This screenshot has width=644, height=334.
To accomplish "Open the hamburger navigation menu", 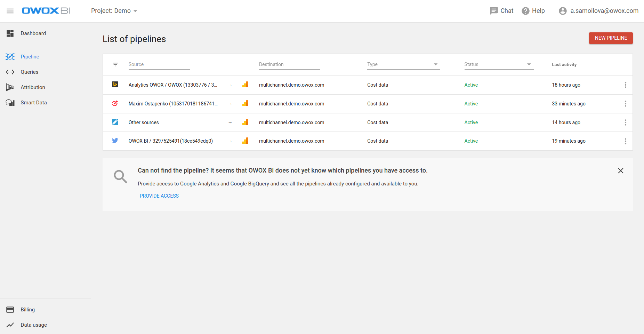I will coord(10,11).
